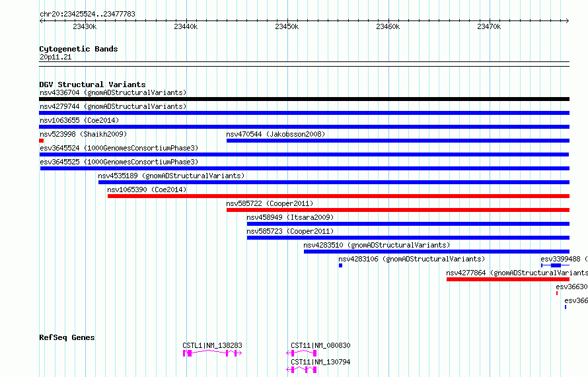Select the blue nsv4279744 gnomAD variant bar
This screenshot has height=377, width=588.
304,113
